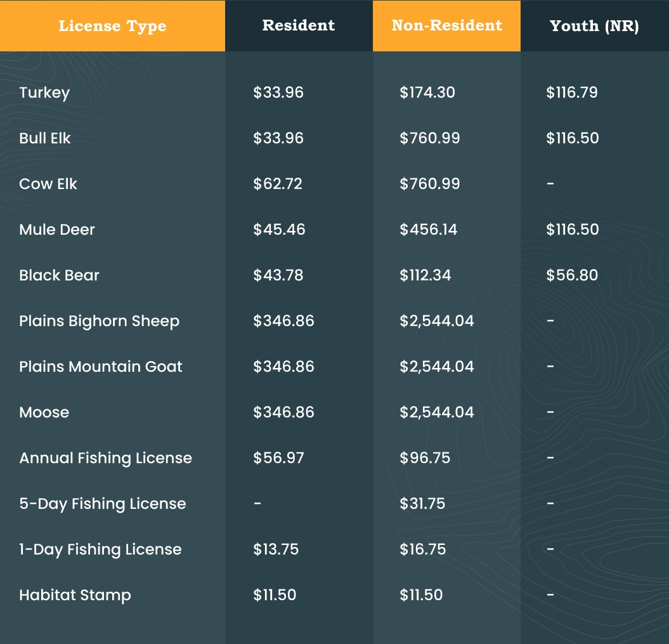Click the Black Bear youth price $56.80
The image size is (669, 644).
(x=572, y=275)
